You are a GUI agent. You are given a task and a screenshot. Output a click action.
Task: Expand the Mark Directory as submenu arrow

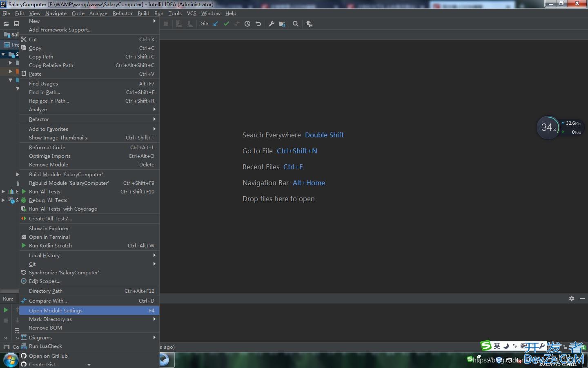154,319
